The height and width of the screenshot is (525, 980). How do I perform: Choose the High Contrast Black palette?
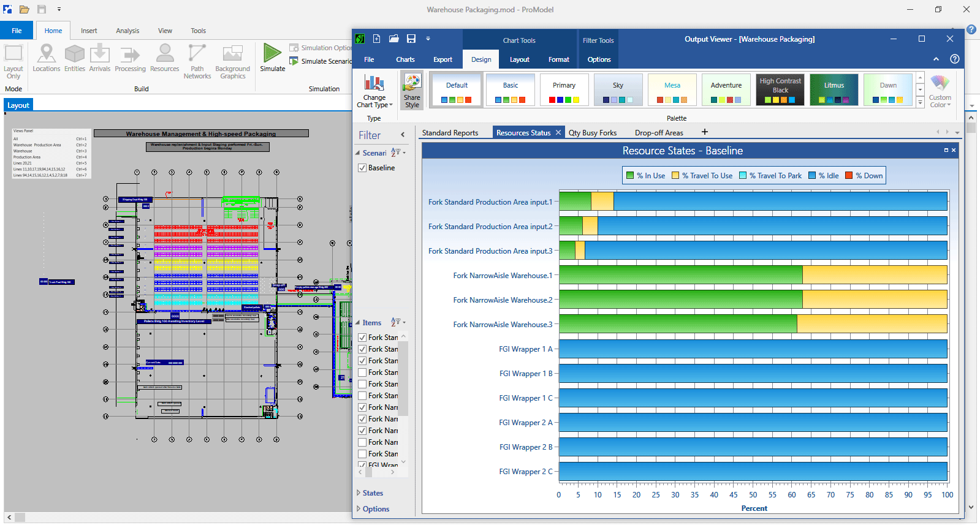tap(780, 89)
